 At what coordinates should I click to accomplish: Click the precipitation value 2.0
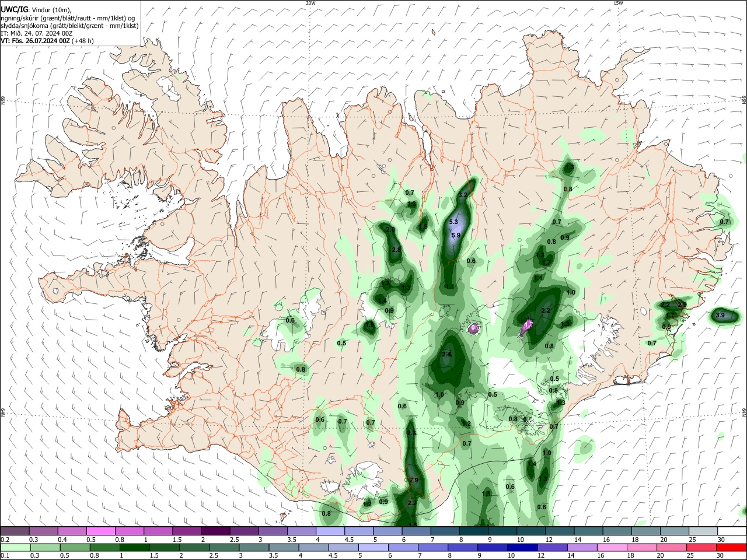click(390, 230)
